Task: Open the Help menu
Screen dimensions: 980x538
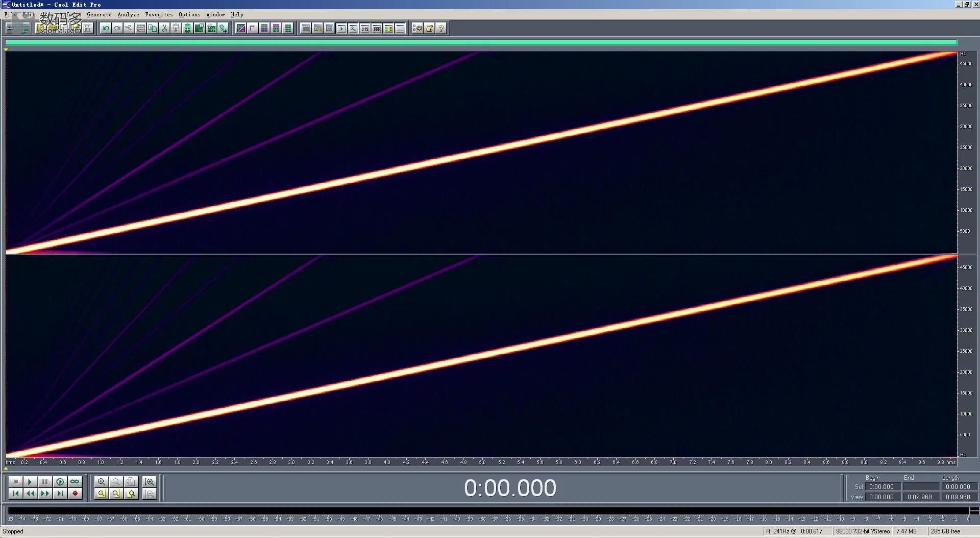Action: coord(237,14)
